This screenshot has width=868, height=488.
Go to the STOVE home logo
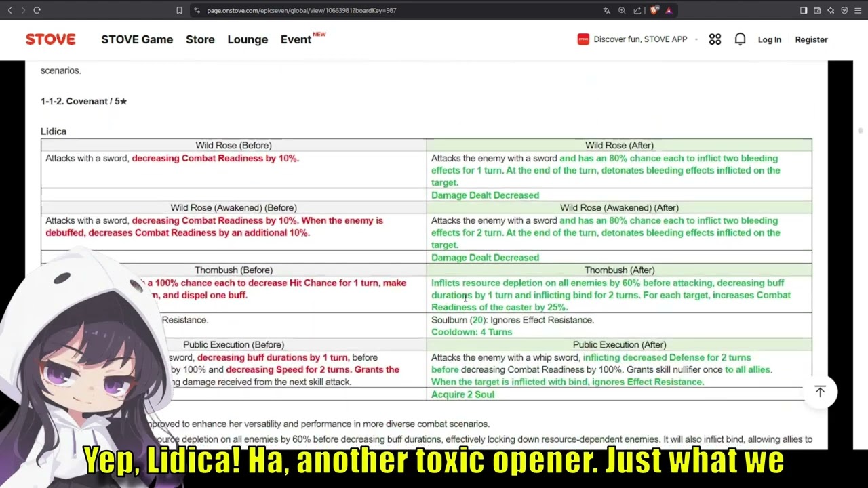click(x=51, y=39)
